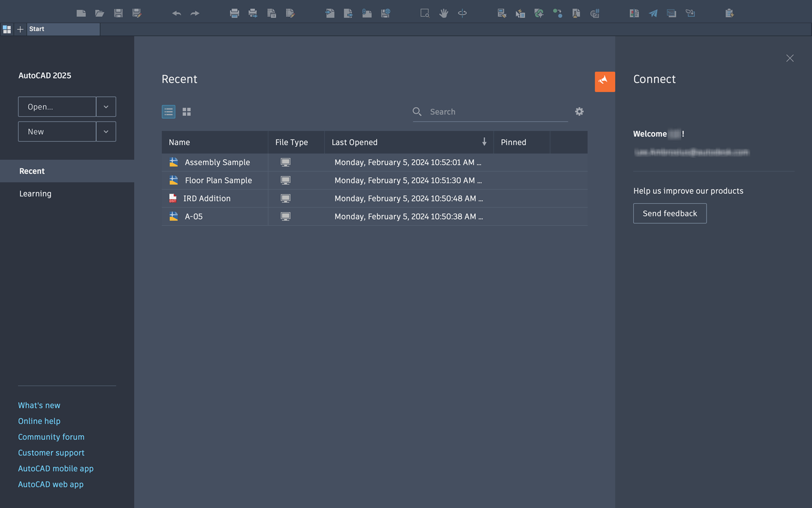Image resolution: width=812 pixels, height=508 pixels.
Task: Open the file tabs grid menu
Action: click(x=7, y=29)
